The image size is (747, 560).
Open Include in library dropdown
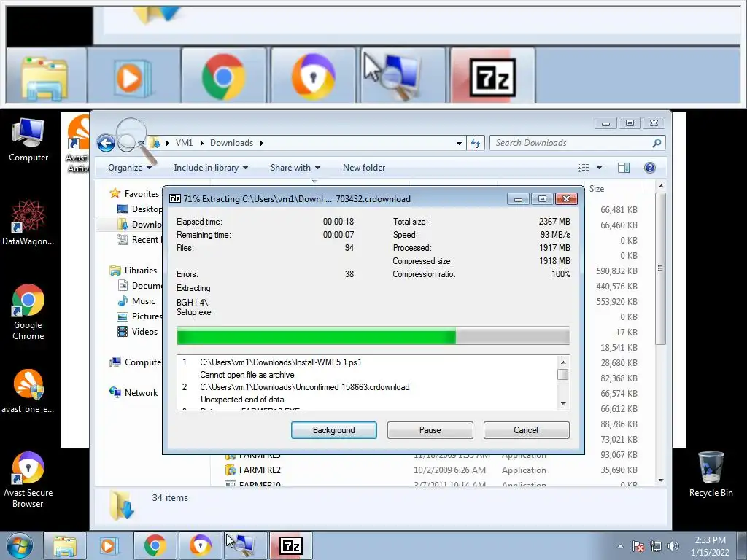211,168
